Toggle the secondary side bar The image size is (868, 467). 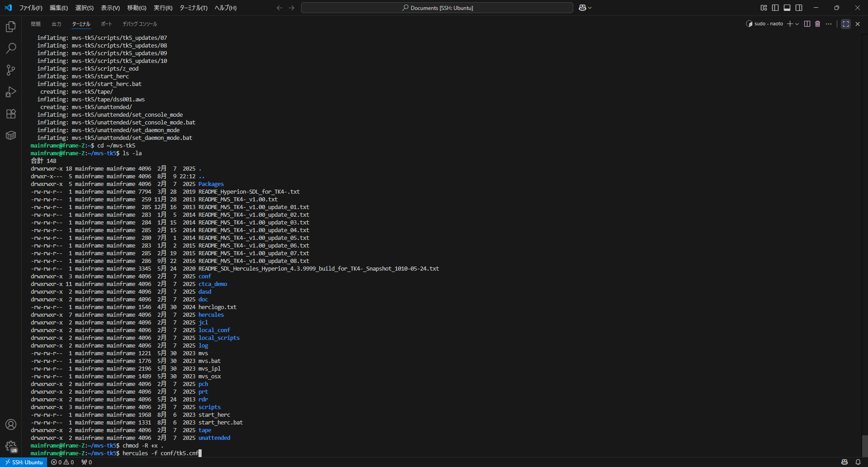[x=799, y=8]
